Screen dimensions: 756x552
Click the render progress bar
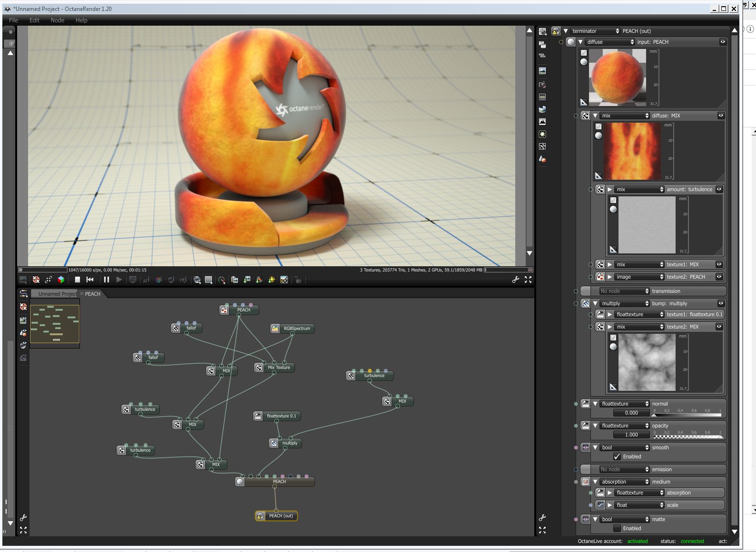point(43,270)
